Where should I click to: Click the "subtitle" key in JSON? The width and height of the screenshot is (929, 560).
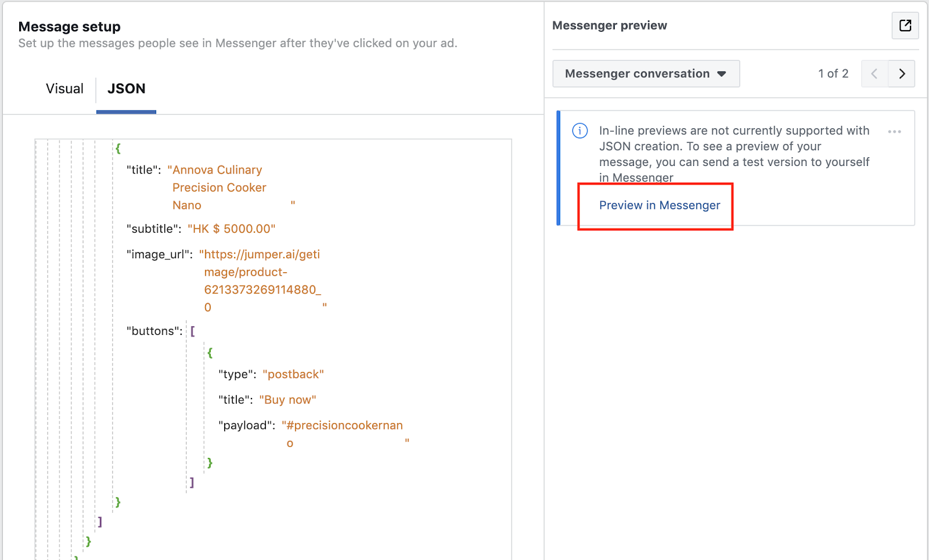pyautogui.click(x=153, y=229)
